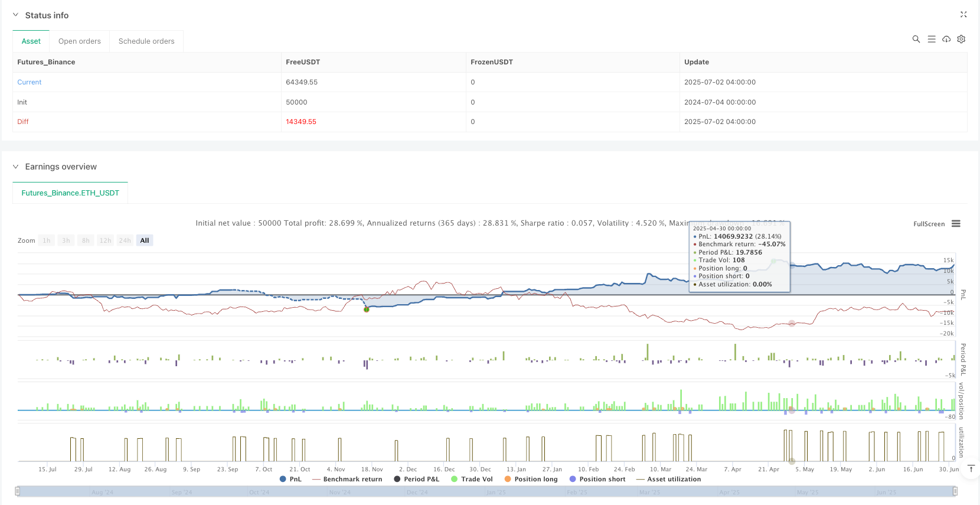Click the scroll-to-top arrow button

[x=971, y=469]
